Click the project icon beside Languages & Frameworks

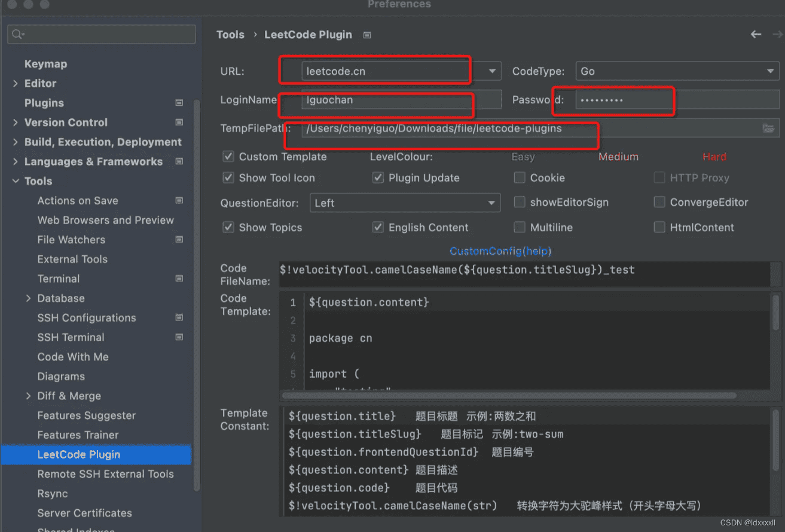(179, 161)
